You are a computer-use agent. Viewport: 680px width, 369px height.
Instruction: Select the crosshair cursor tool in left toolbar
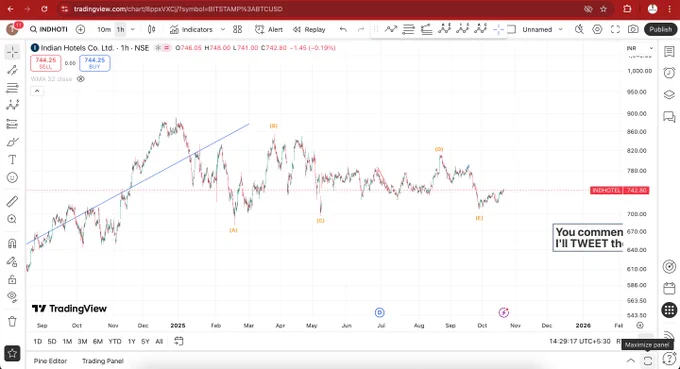tap(12, 52)
